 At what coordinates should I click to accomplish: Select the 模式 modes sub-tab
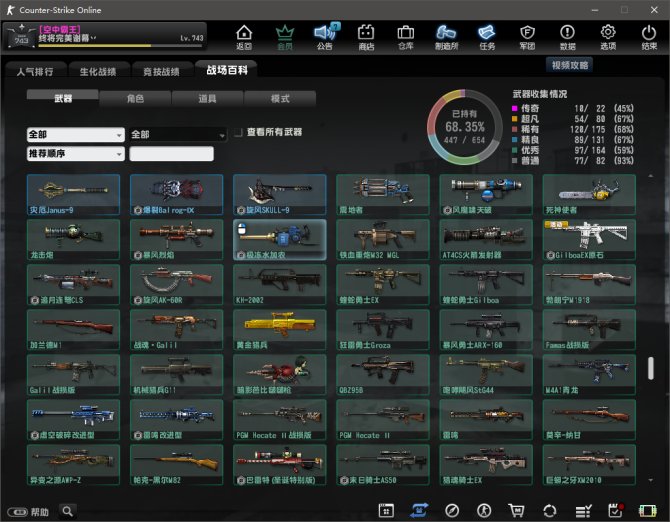[280, 98]
